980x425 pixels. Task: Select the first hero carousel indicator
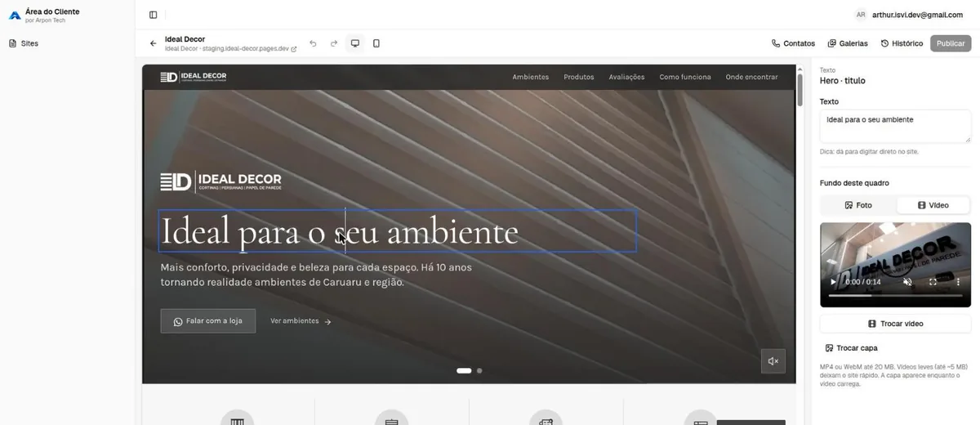(464, 371)
